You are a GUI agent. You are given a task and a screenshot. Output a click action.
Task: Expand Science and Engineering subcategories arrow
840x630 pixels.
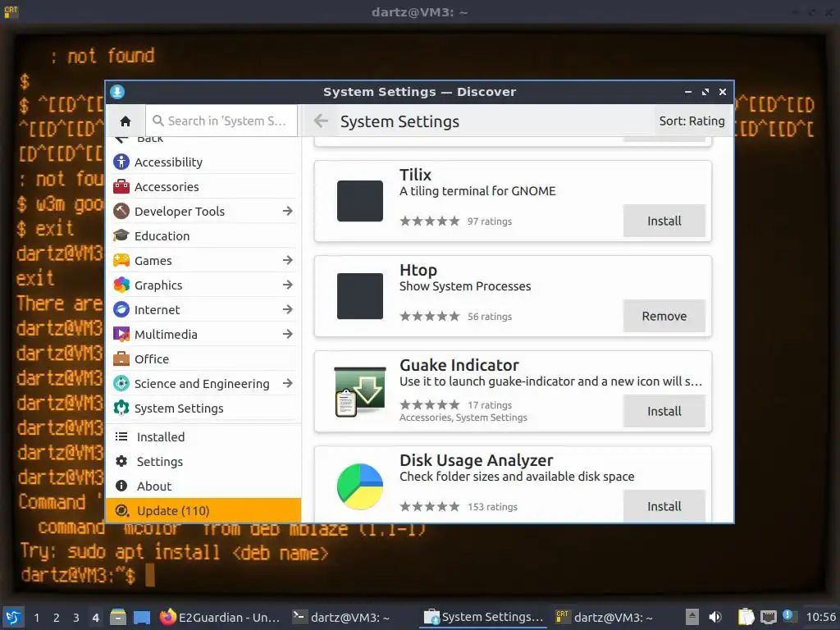point(288,384)
